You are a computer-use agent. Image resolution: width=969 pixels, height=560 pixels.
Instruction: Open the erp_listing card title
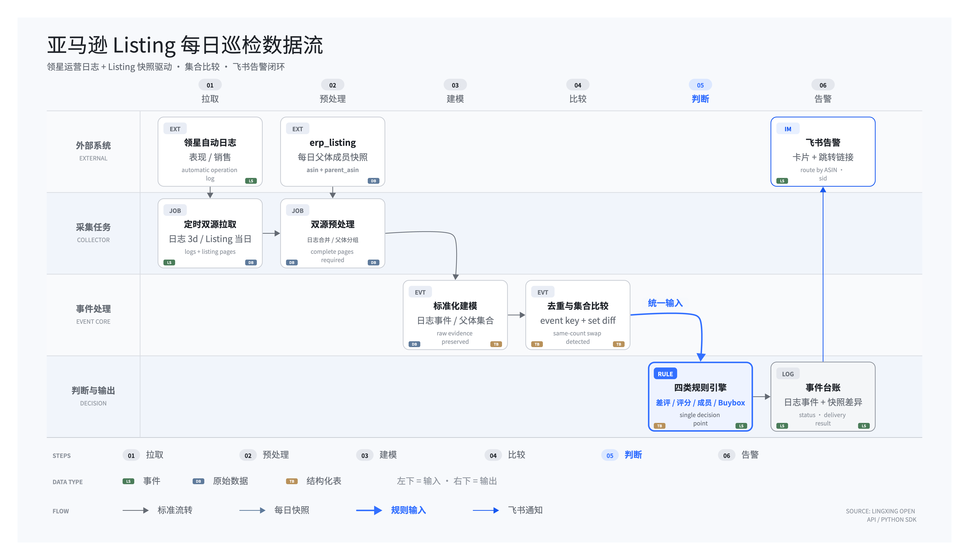click(333, 143)
